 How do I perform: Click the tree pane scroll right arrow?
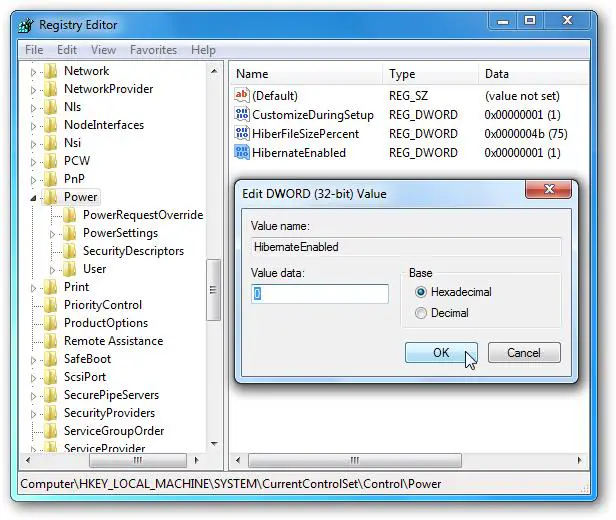click(x=196, y=460)
